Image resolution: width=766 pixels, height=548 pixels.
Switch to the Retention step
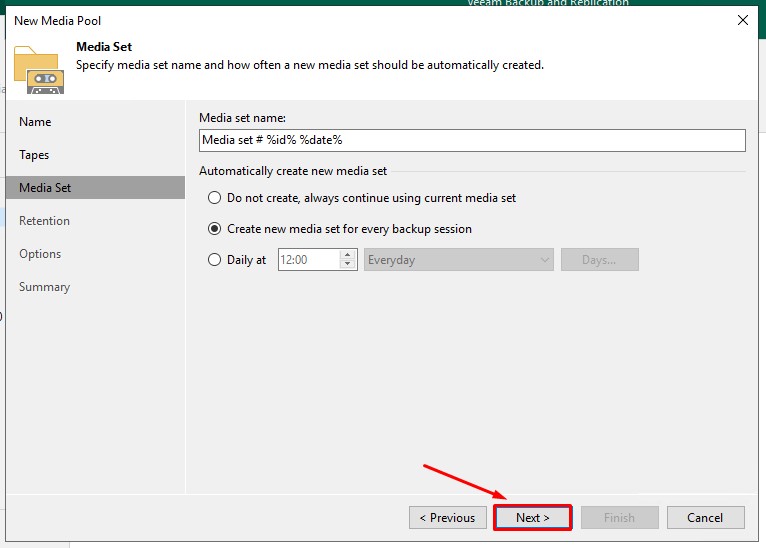coord(44,221)
